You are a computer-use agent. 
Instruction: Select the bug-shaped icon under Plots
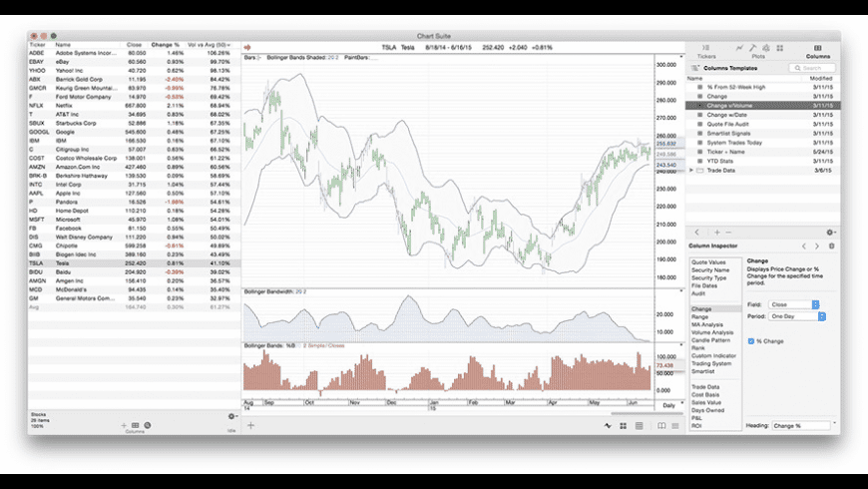[766, 48]
